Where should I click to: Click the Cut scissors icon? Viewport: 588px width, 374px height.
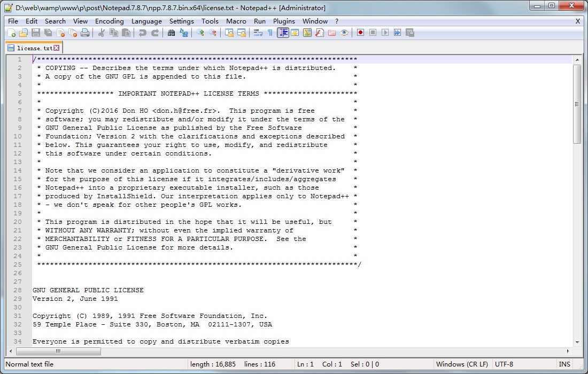(x=101, y=33)
